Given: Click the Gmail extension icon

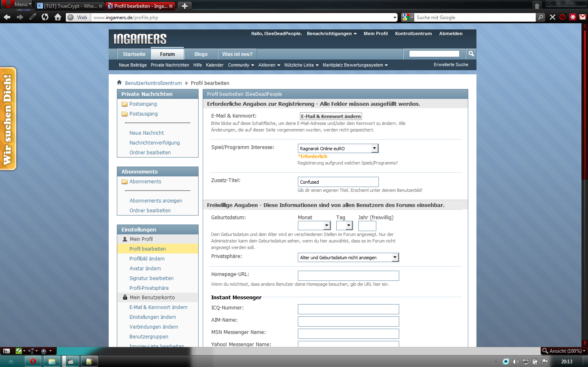Looking at the screenshot, I should coord(583,17).
